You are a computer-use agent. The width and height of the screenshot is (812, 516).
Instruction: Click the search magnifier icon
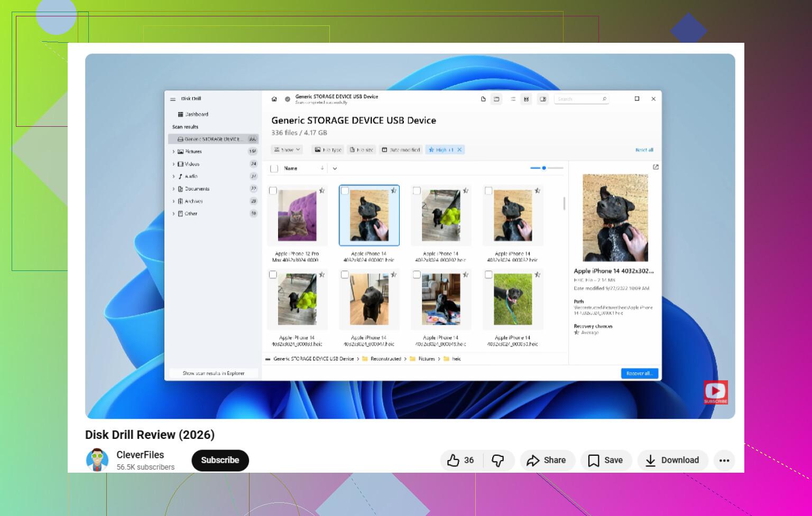(x=604, y=99)
